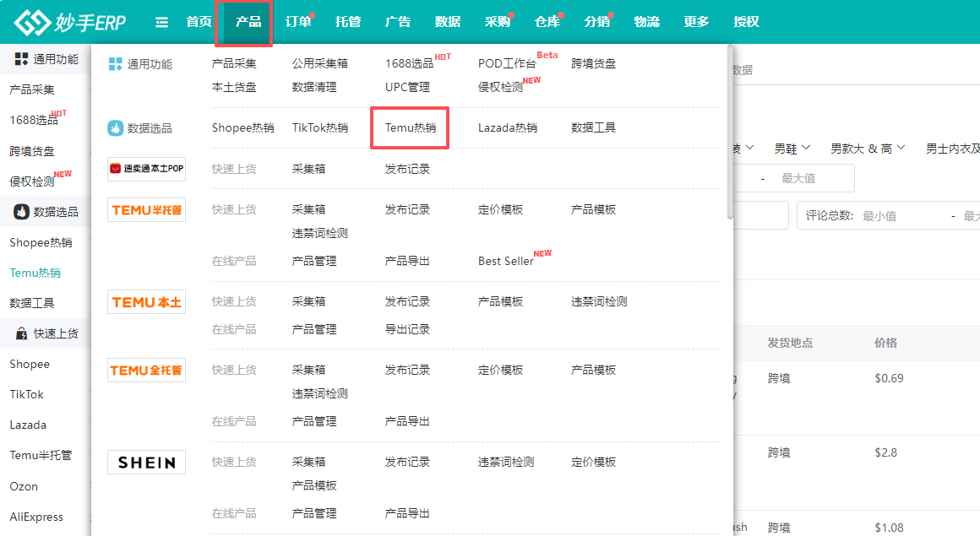Open 采集箱 under 速卖通本土POP

point(308,170)
